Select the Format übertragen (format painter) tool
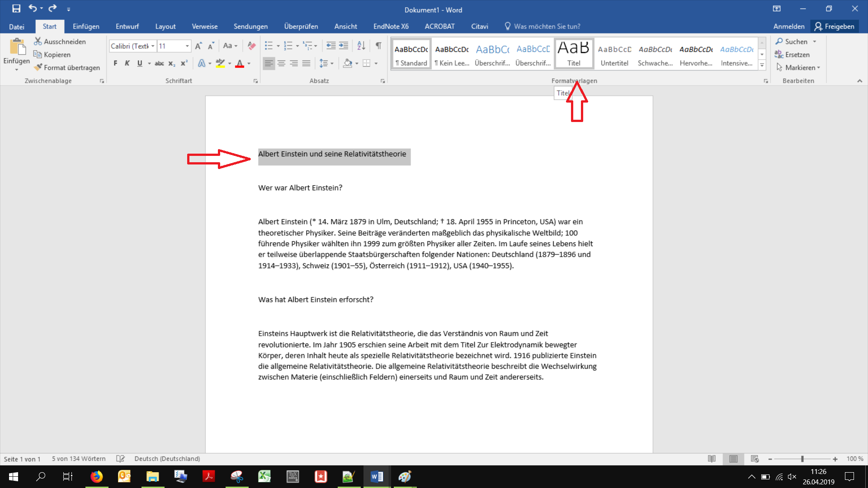Screen dimensions: 868x488 (66, 67)
